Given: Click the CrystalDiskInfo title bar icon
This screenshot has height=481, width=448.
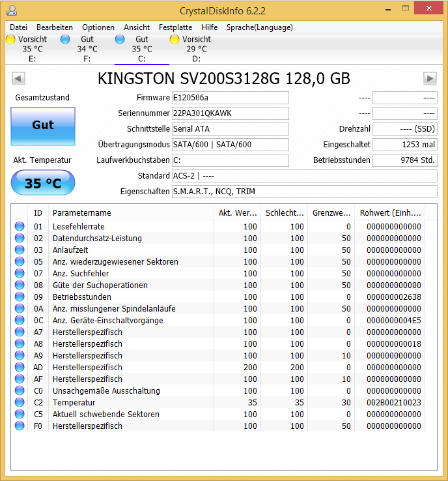Looking at the screenshot, I should [x=12, y=10].
